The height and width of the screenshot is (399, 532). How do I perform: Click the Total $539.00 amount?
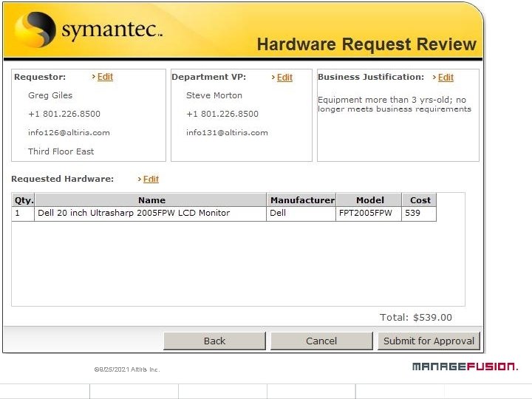tap(416, 318)
